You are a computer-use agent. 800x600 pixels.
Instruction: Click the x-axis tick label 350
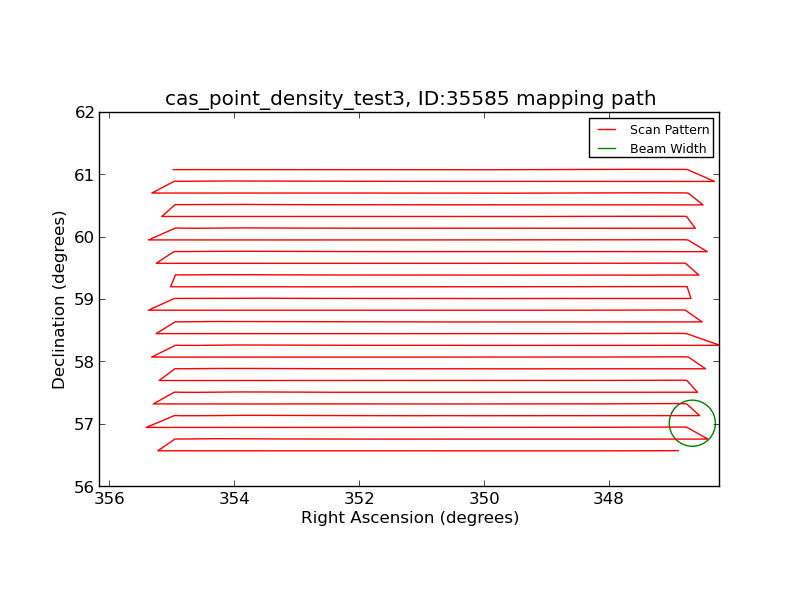(484, 498)
